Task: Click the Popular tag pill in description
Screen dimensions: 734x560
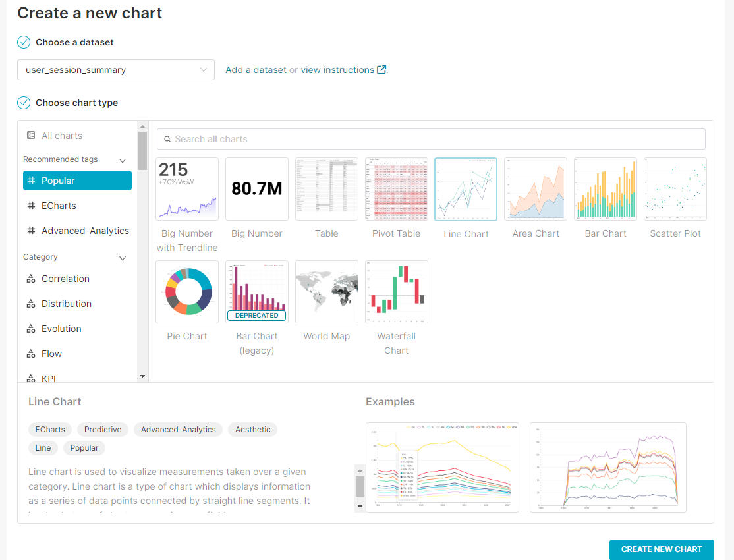Action: [84, 448]
